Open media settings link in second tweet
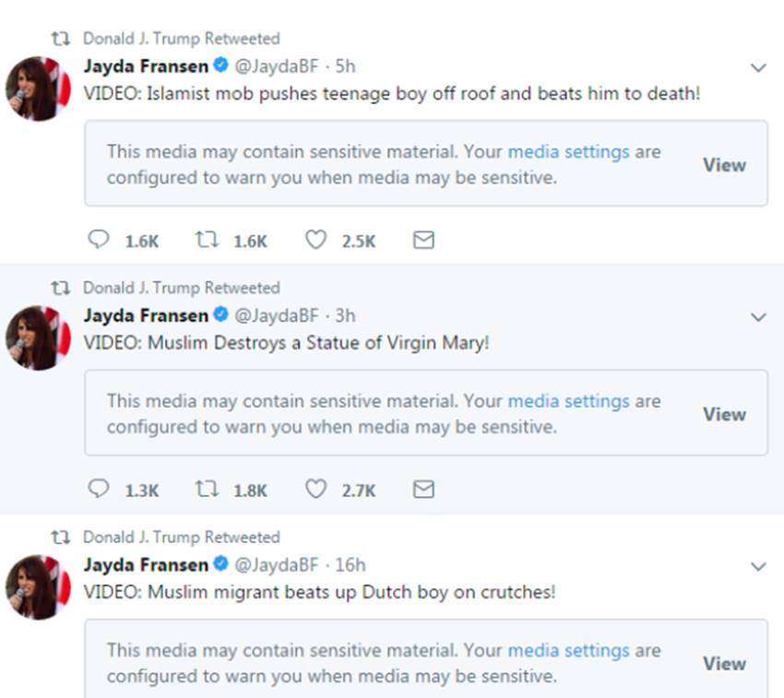 pos(568,401)
